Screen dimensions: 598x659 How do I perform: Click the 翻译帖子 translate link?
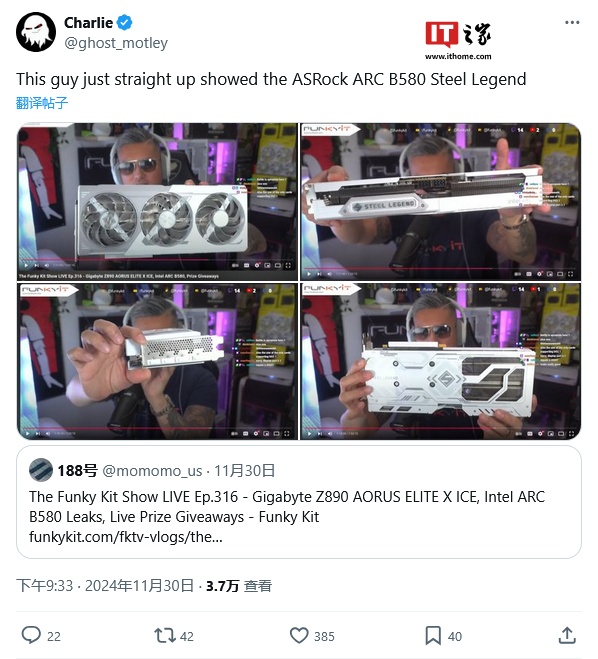(42, 103)
